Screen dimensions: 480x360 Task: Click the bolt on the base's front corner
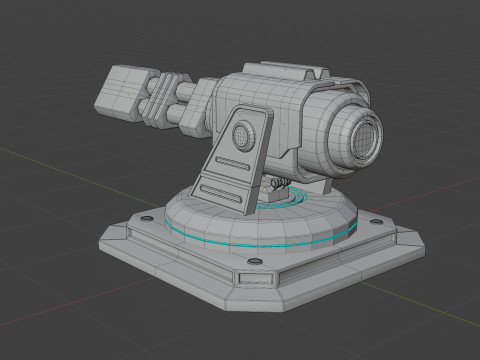[x=255, y=261]
